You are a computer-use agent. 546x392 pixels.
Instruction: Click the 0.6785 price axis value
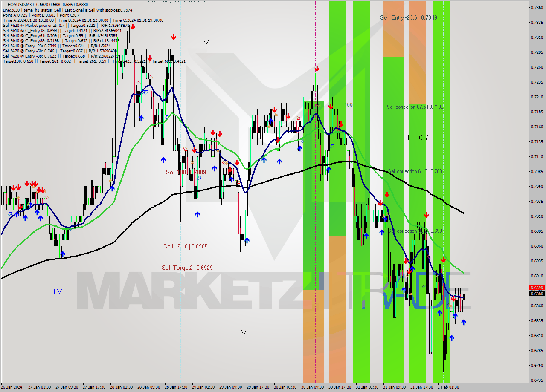(537, 351)
